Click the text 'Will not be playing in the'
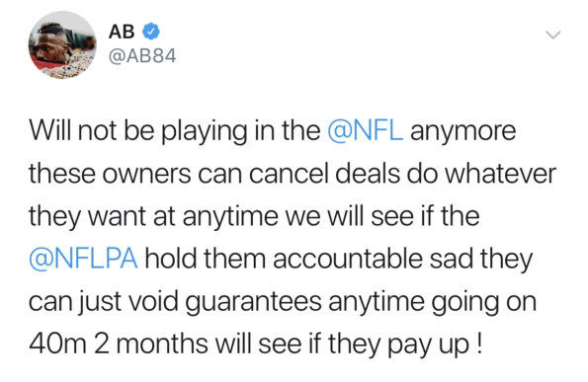Screen dimensions: 588x382 tap(175, 130)
